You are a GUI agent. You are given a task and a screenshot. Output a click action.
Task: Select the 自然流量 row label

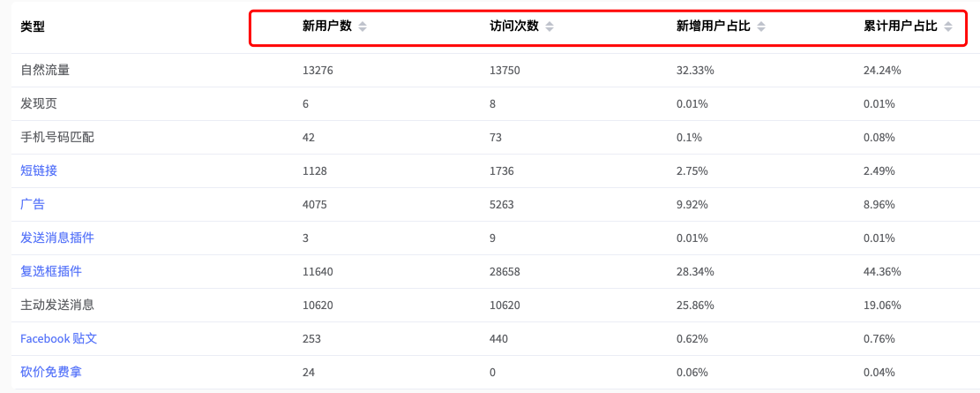click(45, 70)
